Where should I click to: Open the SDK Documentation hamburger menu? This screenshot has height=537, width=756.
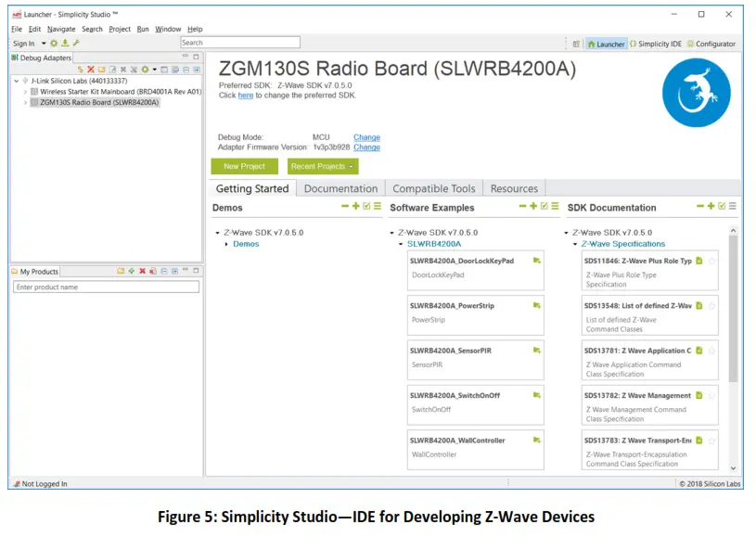[x=732, y=207]
